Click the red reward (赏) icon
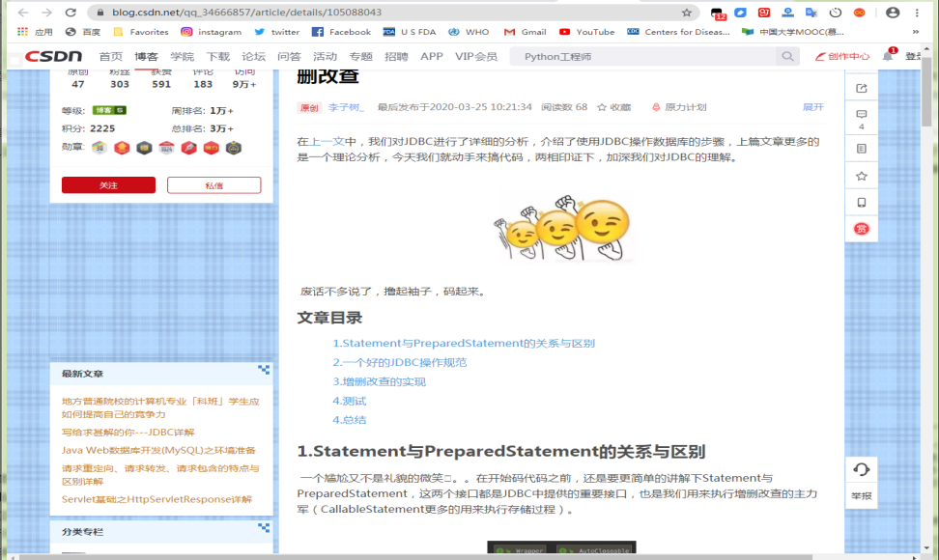Screen dimensions: 939x560 (861, 229)
